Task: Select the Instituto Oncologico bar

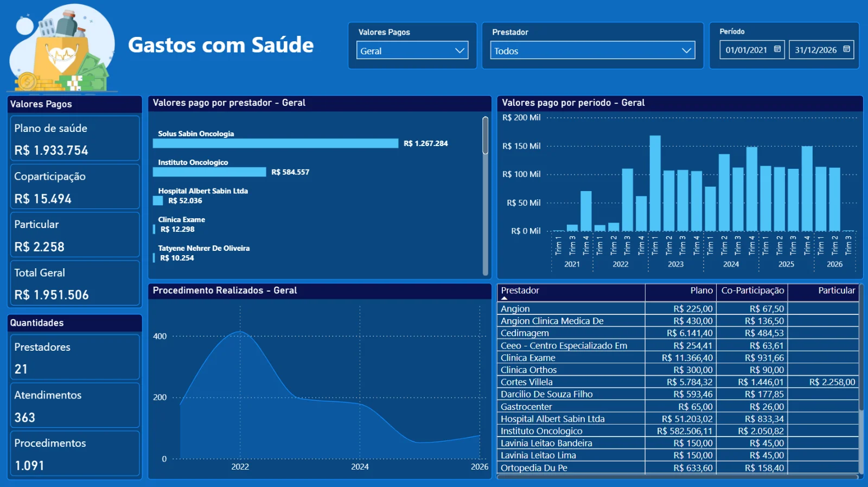Action: [x=209, y=172]
